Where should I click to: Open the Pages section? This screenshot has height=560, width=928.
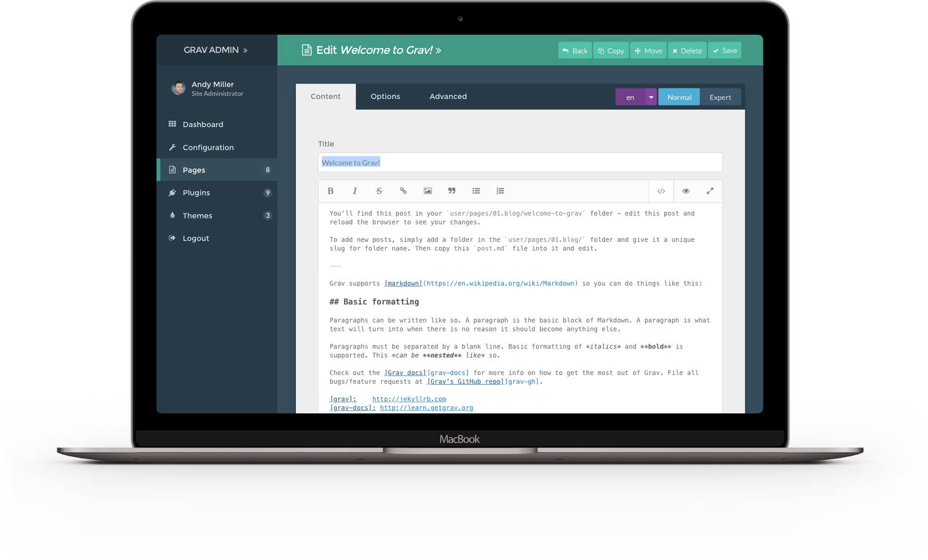[218, 170]
